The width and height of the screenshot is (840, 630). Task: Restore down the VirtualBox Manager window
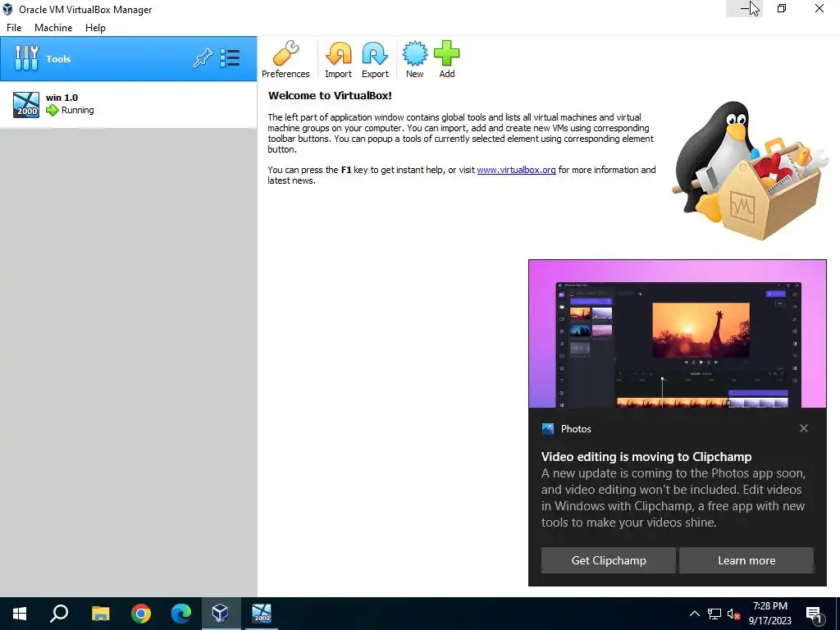[782, 8]
